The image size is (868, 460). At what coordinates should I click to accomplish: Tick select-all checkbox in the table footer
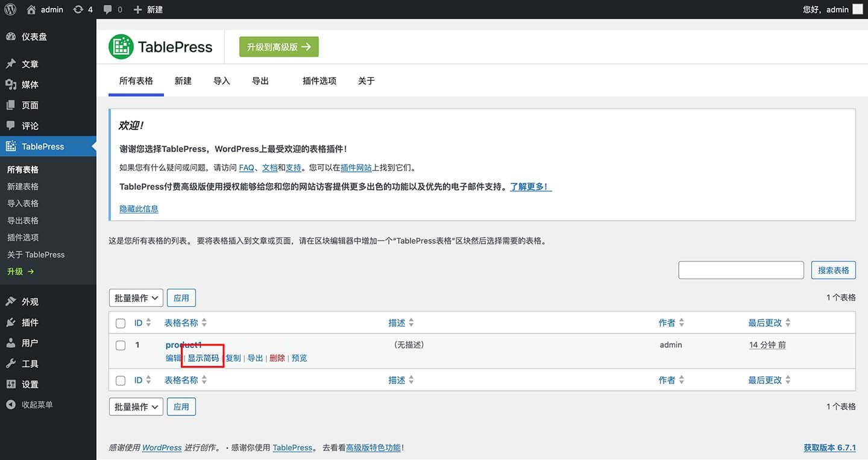pyautogui.click(x=121, y=380)
